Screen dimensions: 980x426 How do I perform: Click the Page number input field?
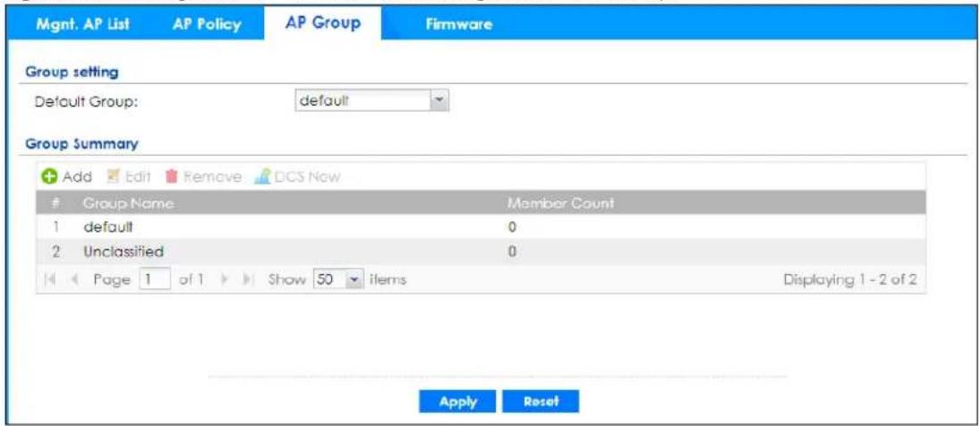coord(153,280)
